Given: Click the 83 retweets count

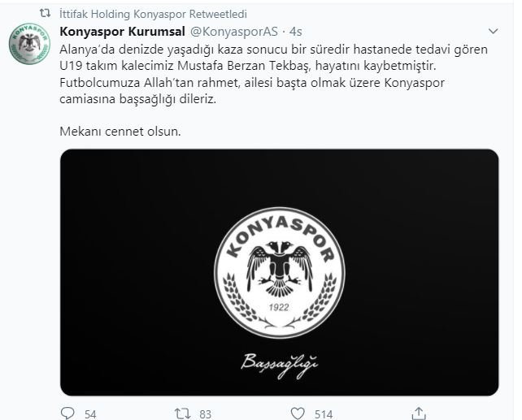Looking at the screenshot, I should [x=206, y=414].
